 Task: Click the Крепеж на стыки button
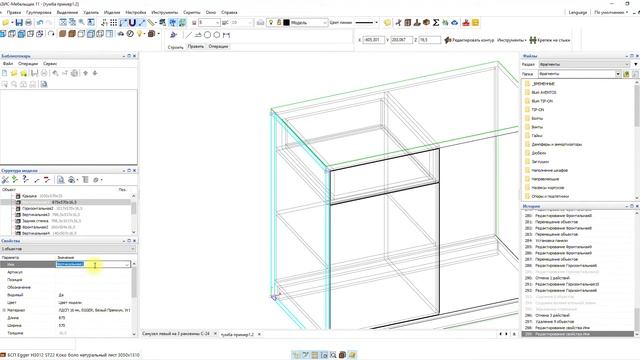tap(550, 40)
